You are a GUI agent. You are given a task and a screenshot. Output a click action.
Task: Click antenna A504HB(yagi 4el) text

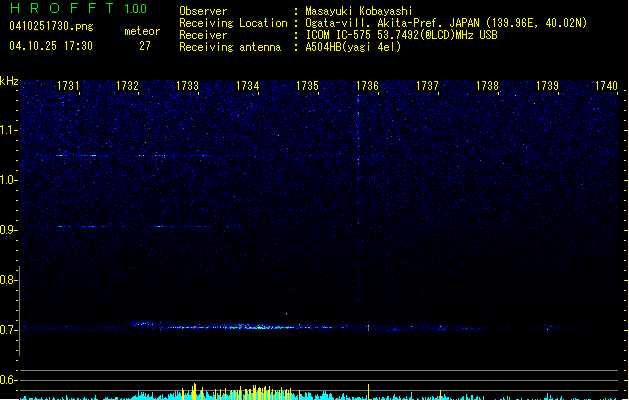[x=353, y=47]
